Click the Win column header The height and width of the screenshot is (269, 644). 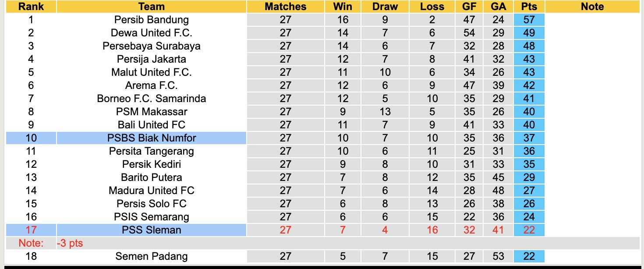343,7
